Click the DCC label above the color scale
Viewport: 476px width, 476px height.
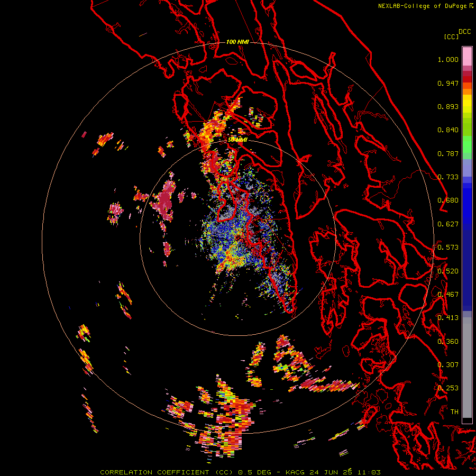(464, 32)
